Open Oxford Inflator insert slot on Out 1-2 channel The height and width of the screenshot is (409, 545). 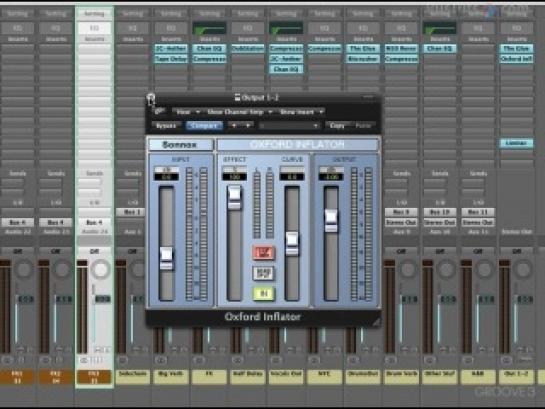pyautogui.click(x=516, y=59)
